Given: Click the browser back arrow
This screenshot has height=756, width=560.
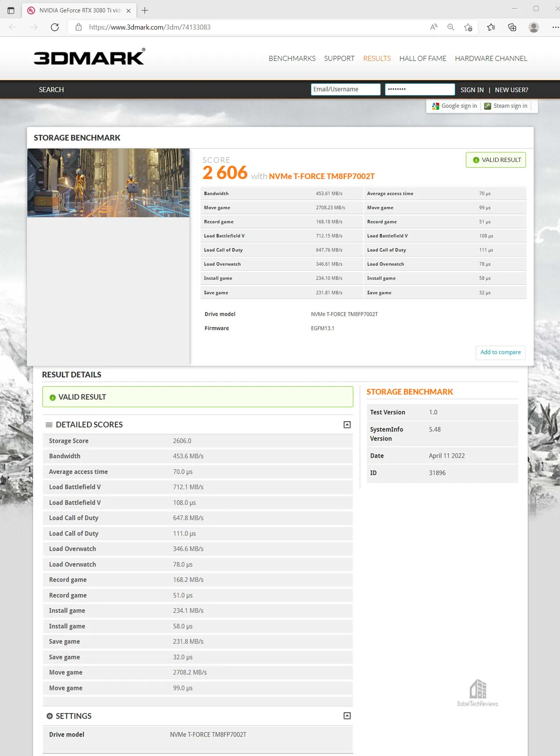Looking at the screenshot, I should tap(13, 27).
